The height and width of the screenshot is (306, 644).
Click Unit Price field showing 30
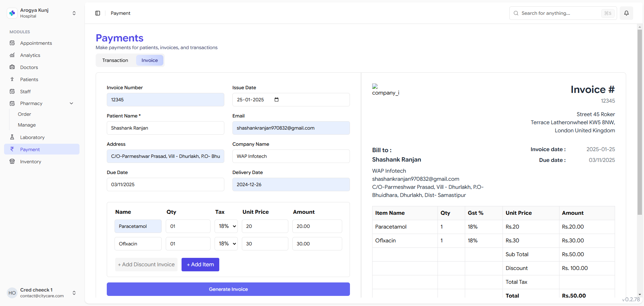point(265,244)
